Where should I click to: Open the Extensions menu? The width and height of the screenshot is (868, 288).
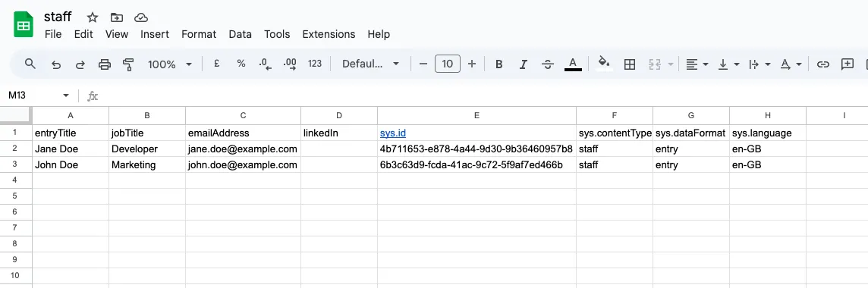pyautogui.click(x=329, y=34)
